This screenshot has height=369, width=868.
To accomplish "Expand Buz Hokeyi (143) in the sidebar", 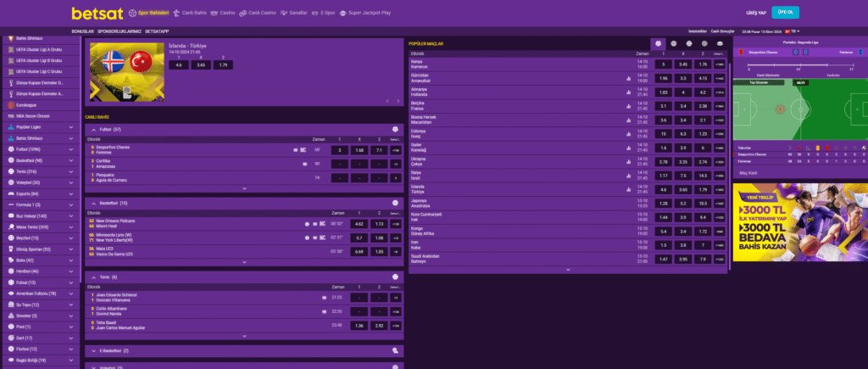I will click(41, 215).
